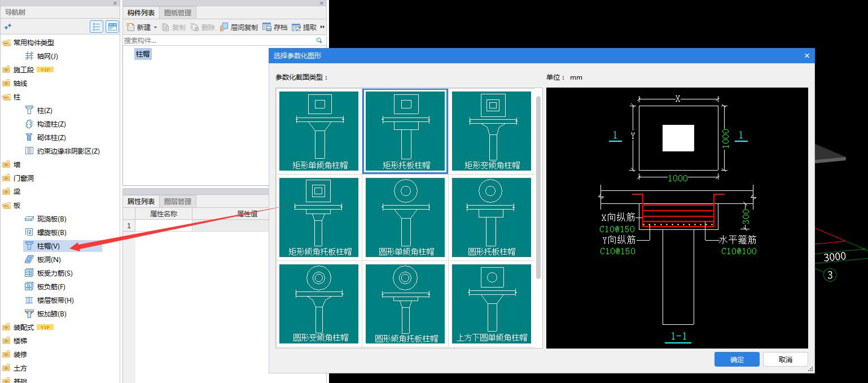Image resolution: width=868 pixels, height=383 pixels.
Task: Choose 圆形倾角托板柱帽 section type
Action: tap(405, 304)
